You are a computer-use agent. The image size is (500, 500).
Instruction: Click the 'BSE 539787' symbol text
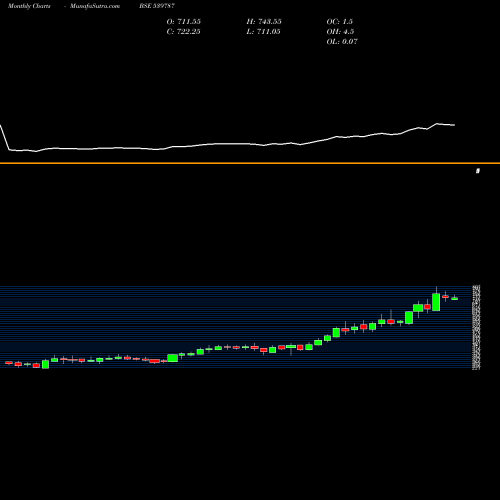[x=157, y=6]
